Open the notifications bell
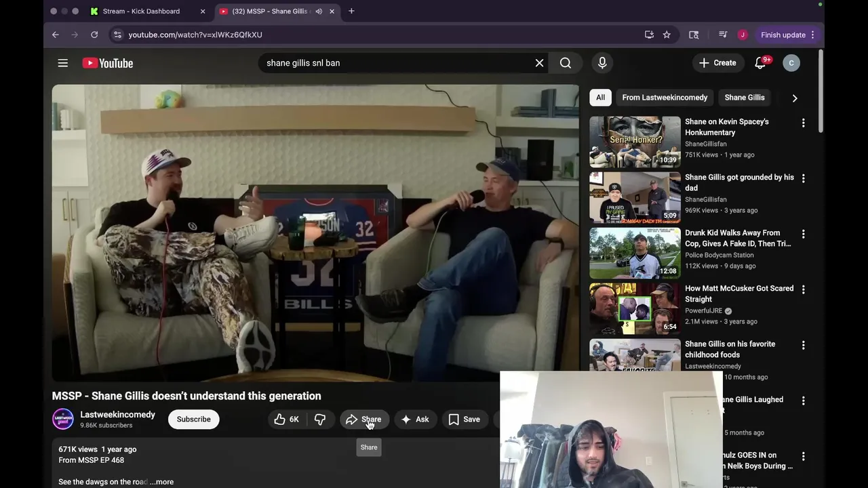 point(760,63)
